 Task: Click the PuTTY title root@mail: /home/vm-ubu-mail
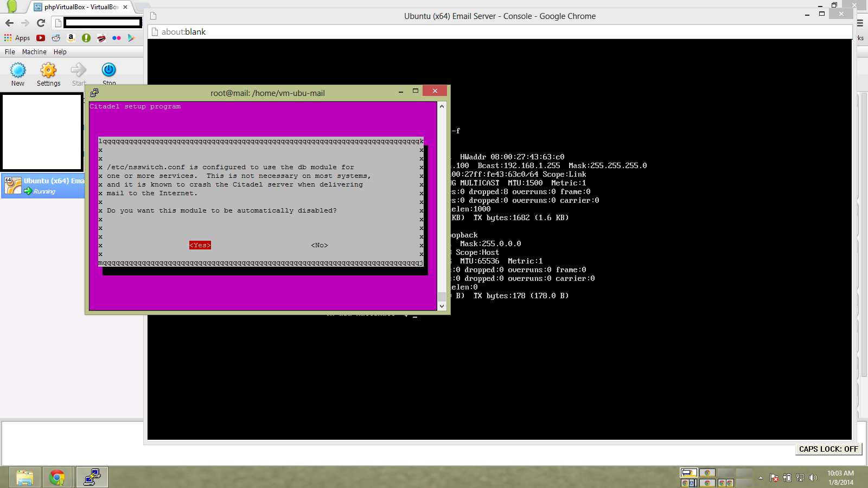[x=267, y=93]
